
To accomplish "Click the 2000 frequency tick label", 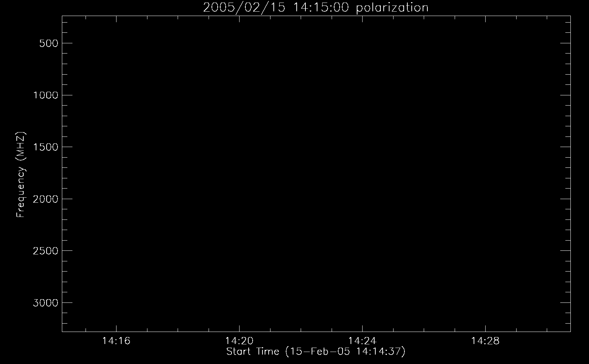I will [46, 199].
